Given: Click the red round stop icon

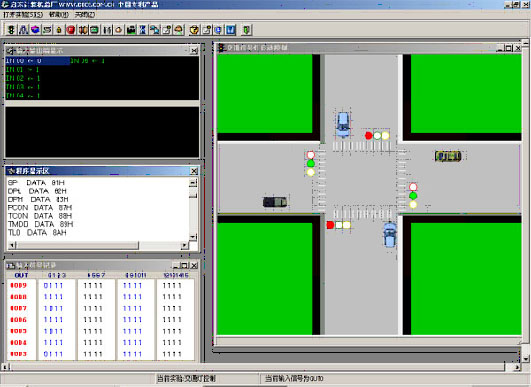Looking at the screenshot, I should coord(71,30).
